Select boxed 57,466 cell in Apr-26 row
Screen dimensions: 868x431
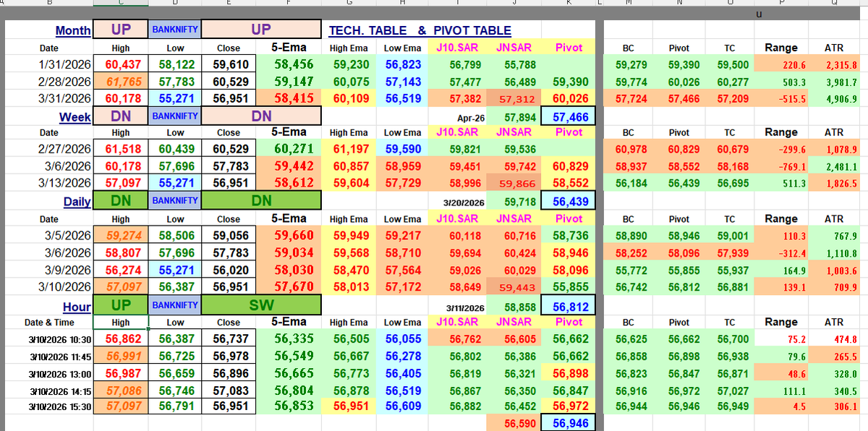pyautogui.click(x=569, y=116)
